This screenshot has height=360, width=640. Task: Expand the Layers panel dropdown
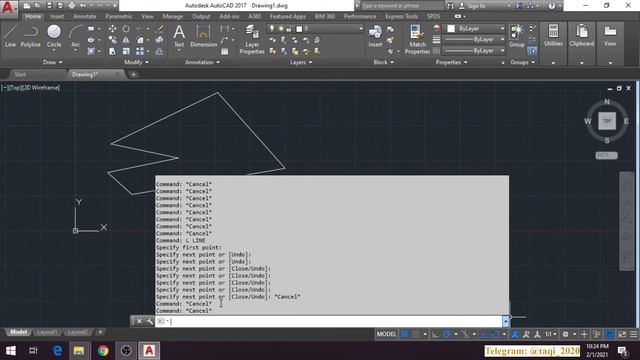[x=301, y=62]
